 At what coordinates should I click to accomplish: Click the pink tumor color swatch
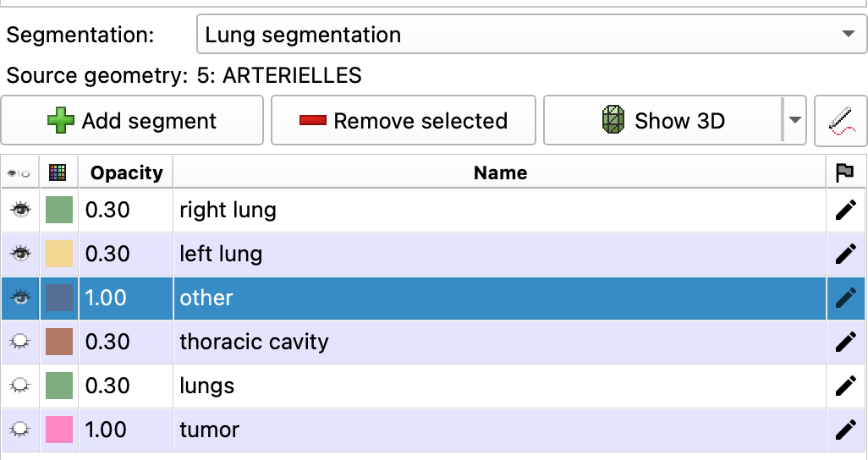pos(59,430)
